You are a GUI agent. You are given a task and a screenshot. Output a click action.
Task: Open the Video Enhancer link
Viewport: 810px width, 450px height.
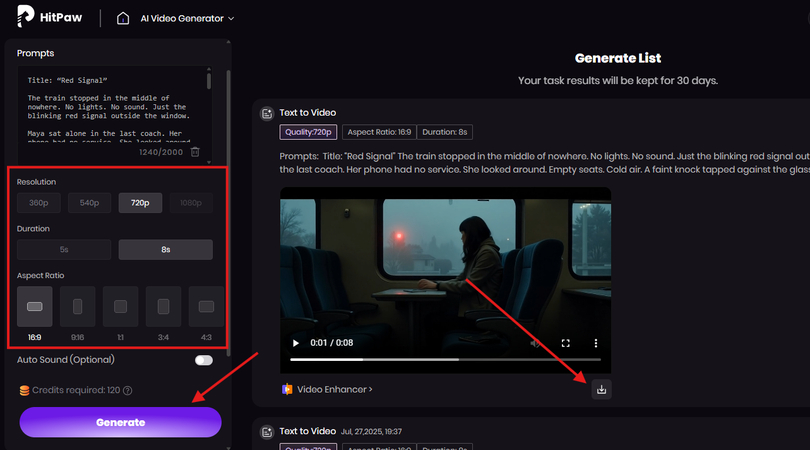335,390
